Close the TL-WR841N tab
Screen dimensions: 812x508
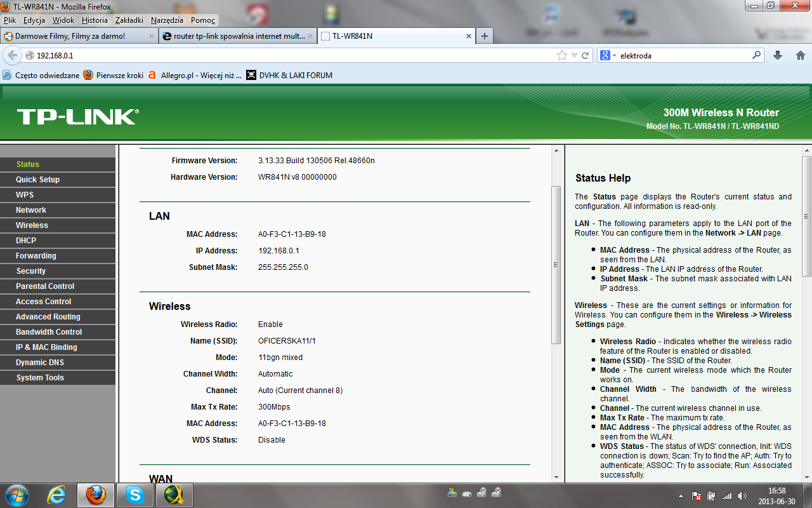point(469,36)
